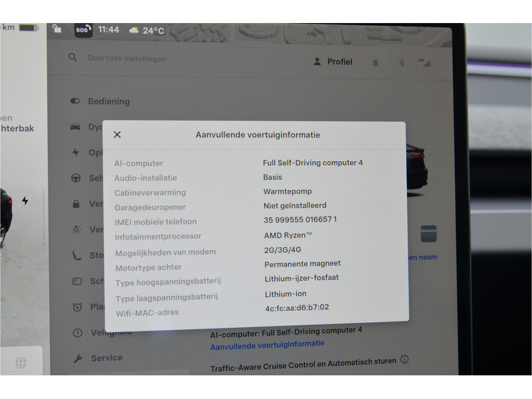Tap the Bluetooth icon
Viewport: 532px width, 399px height.
[x=401, y=63]
